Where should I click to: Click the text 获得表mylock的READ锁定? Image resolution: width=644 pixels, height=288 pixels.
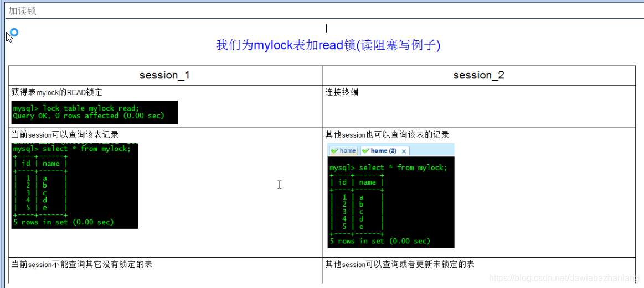56,93
